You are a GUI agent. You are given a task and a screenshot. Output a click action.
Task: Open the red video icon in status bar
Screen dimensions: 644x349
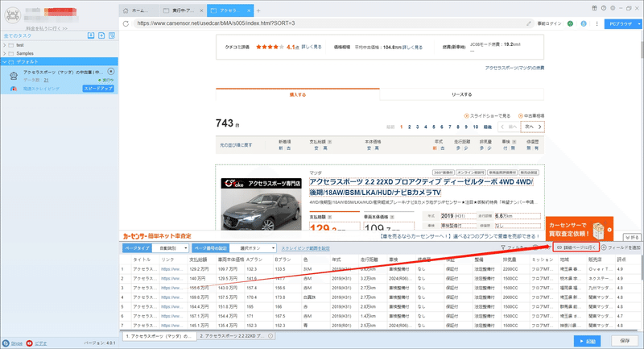29,343
